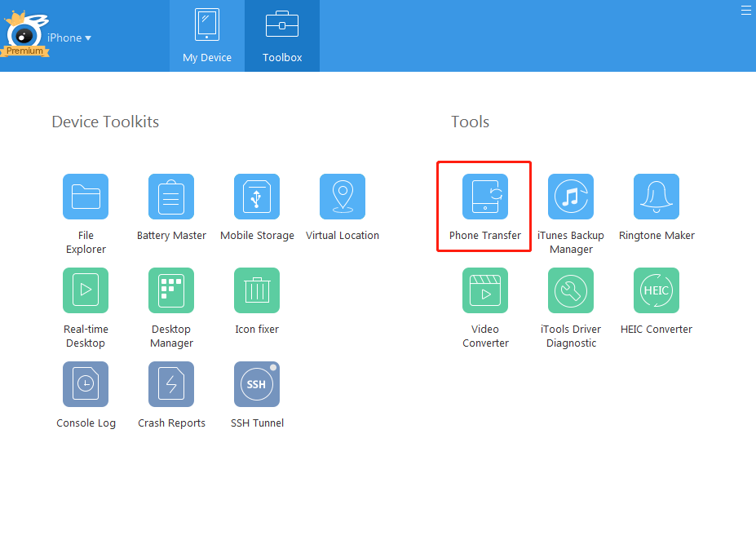Open the Mobile Storage tool
The height and width of the screenshot is (540, 756).
click(257, 197)
